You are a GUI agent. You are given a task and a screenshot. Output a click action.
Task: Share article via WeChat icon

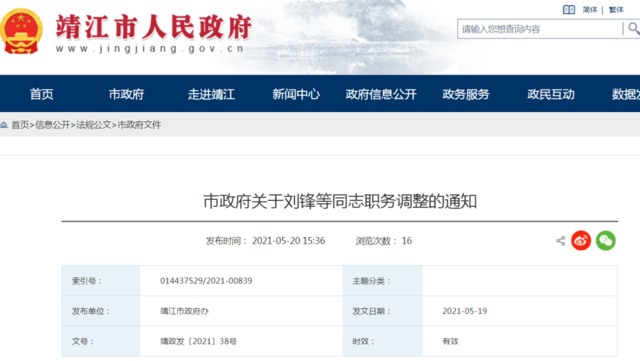606,241
